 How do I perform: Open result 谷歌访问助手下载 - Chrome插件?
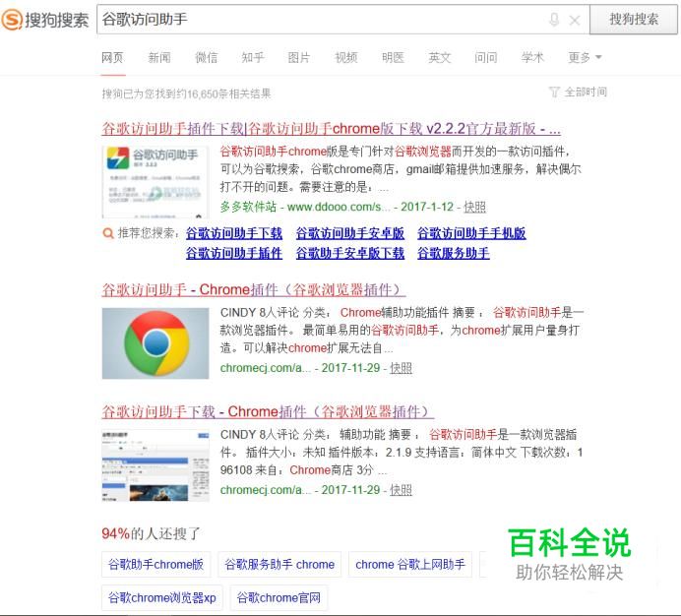(x=268, y=411)
